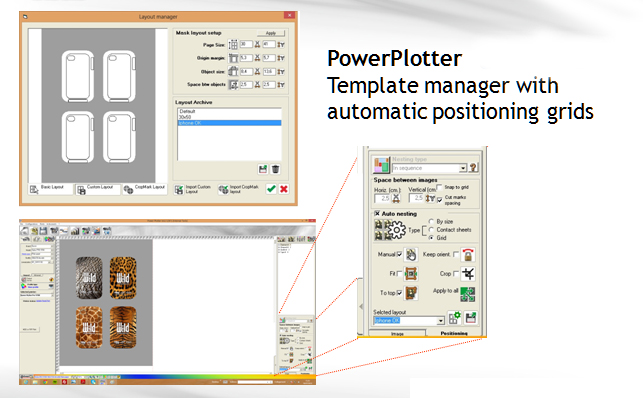Click the Manual hand placement icon
Viewport: 643px width, 398px height.
point(411,255)
